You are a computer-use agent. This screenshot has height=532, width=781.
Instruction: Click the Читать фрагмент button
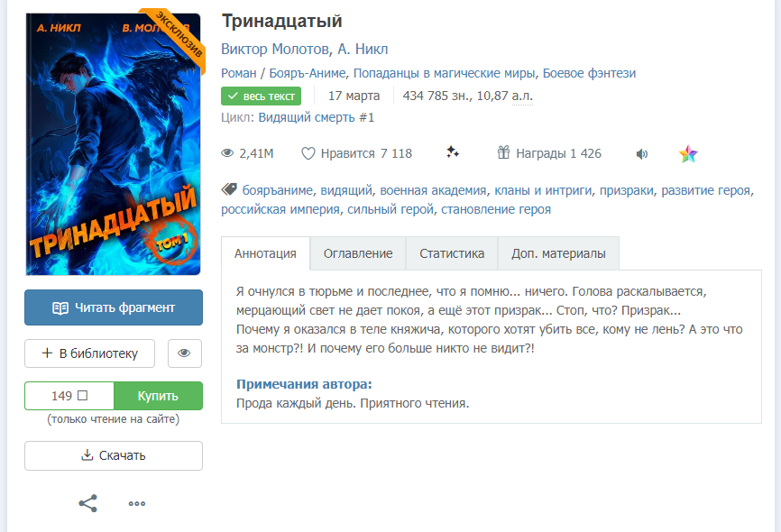point(114,307)
